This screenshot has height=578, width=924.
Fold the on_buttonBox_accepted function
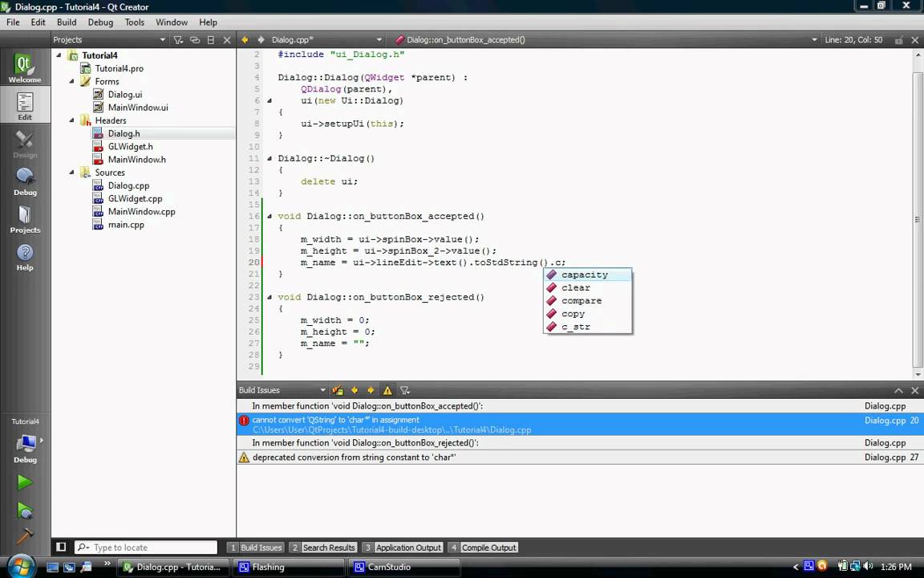tap(269, 216)
